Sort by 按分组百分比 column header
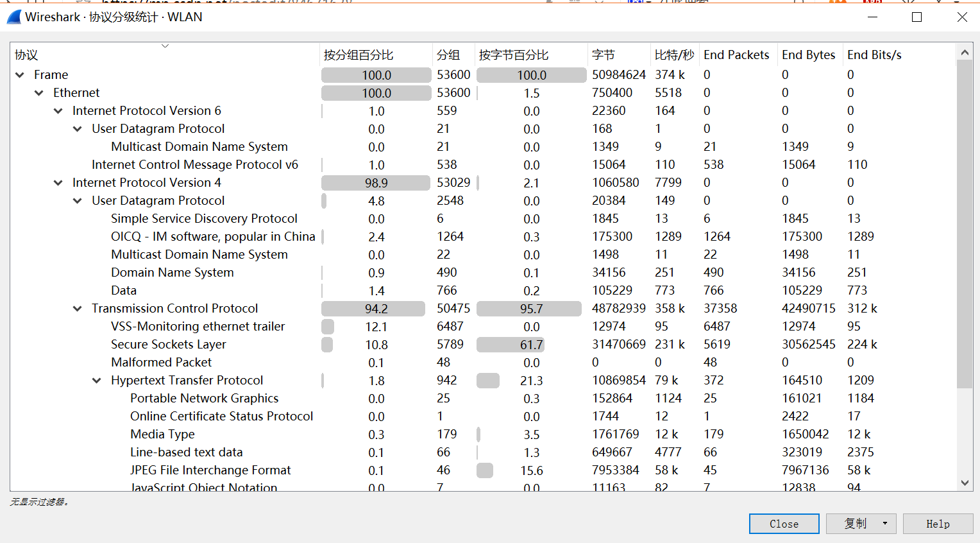Image resolution: width=980 pixels, height=543 pixels. [x=376, y=55]
